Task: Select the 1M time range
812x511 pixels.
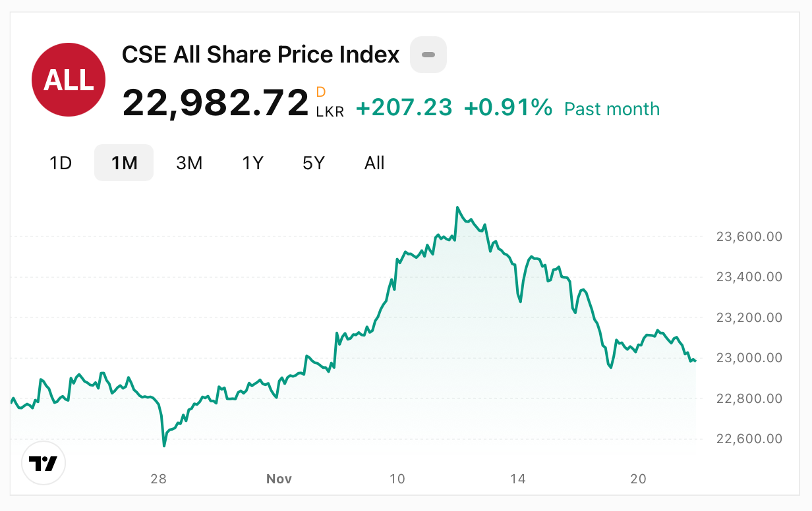Action: pyautogui.click(x=124, y=163)
